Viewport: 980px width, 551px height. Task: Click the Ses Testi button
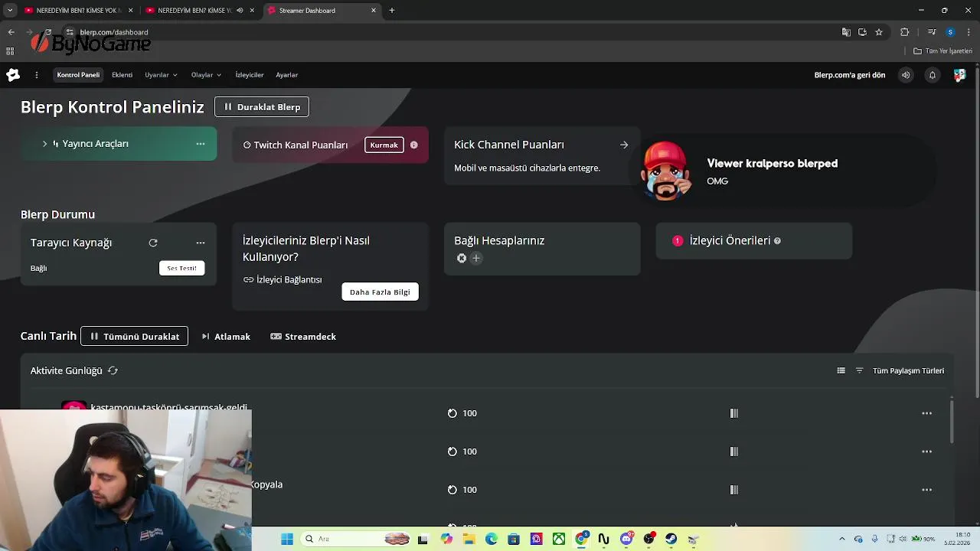coord(182,268)
